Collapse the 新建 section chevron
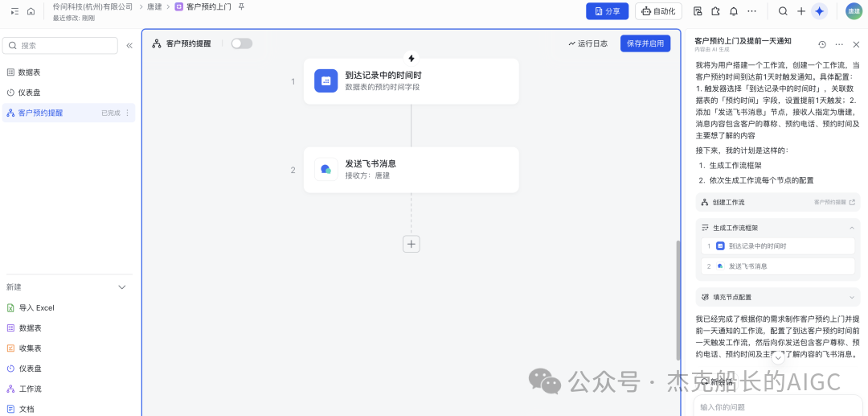 click(122, 287)
